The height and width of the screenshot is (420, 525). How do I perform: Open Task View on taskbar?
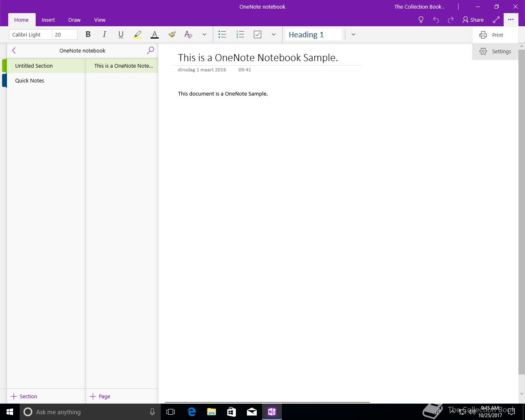coord(171,412)
